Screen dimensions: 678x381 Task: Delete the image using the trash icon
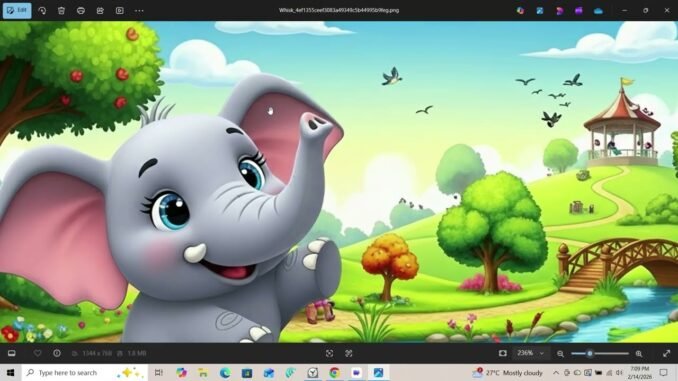click(x=61, y=10)
